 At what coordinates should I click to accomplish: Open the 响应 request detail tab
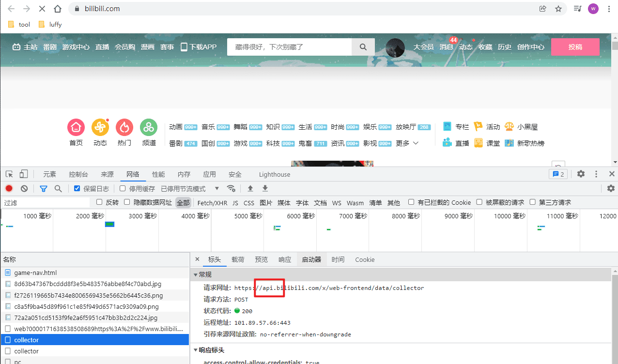pyautogui.click(x=285, y=259)
